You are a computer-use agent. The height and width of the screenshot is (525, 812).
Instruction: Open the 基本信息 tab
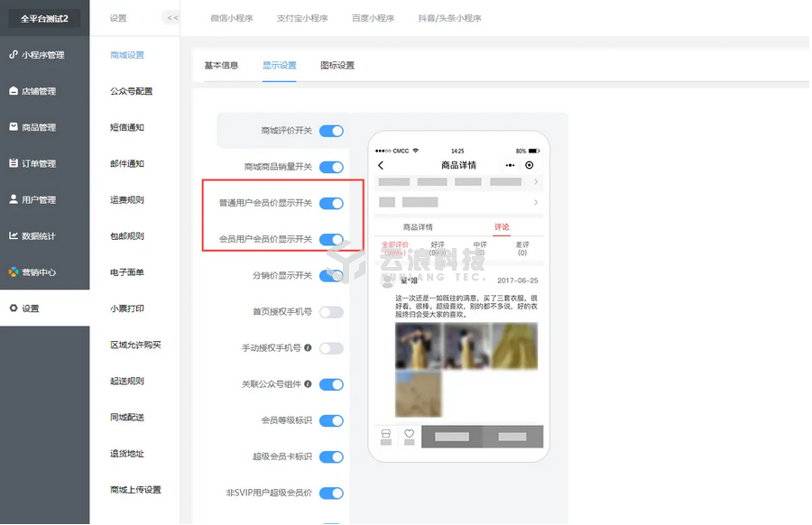coord(221,65)
